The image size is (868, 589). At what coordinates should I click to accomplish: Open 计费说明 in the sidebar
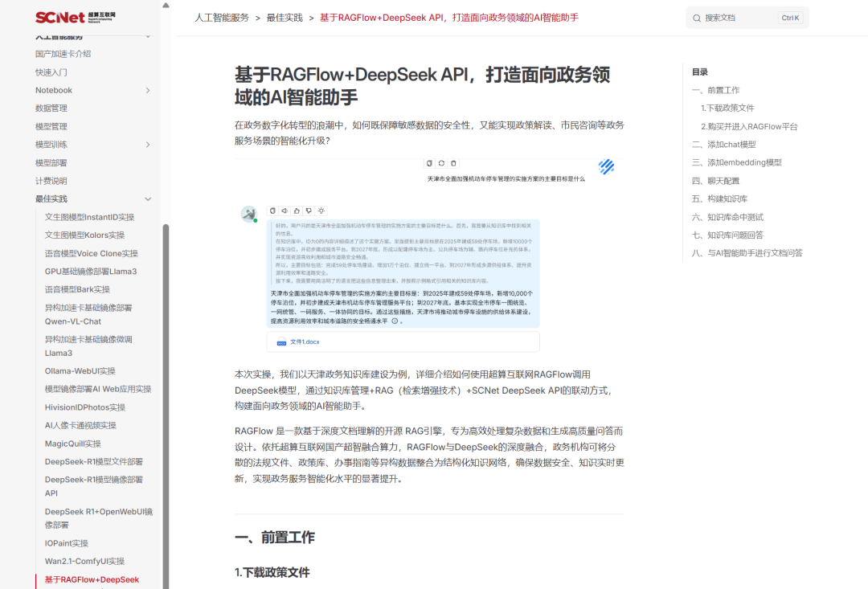click(51, 181)
